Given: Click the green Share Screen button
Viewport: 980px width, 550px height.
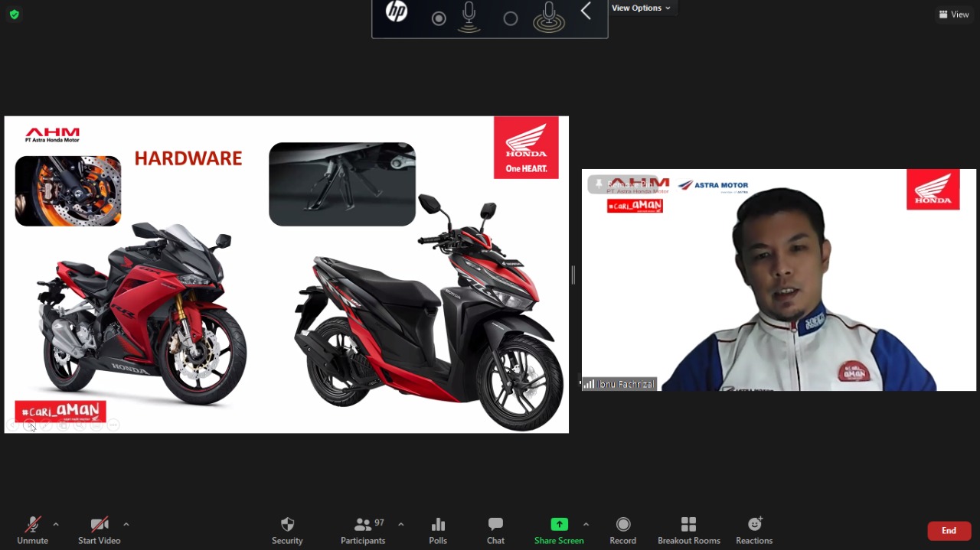Looking at the screenshot, I should [x=559, y=530].
